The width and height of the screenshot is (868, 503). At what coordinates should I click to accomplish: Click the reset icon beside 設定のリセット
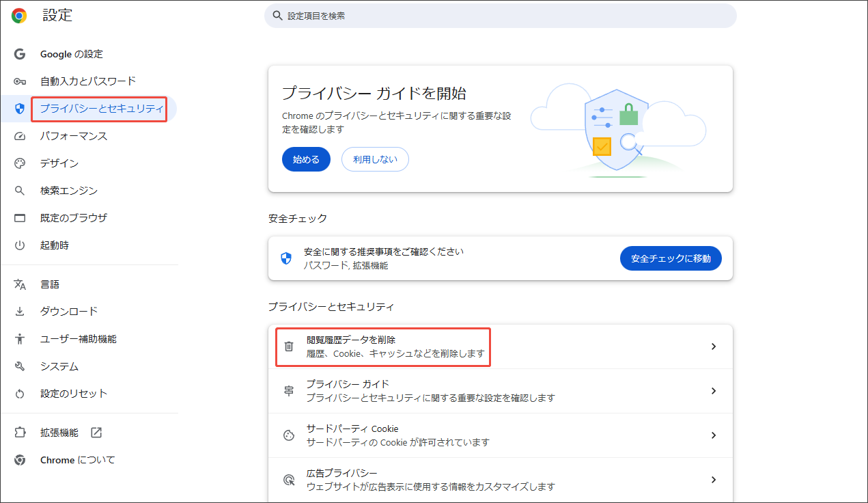(18, 393)
